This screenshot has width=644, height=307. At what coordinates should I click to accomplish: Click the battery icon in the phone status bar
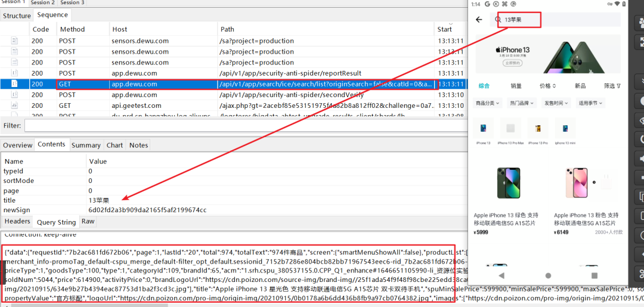624,4
